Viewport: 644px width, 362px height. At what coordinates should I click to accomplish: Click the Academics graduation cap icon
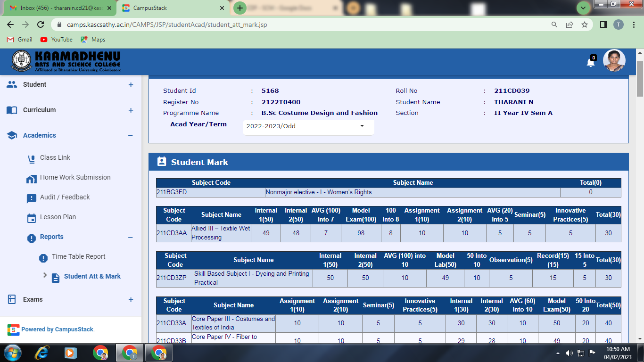click(12, 135)
